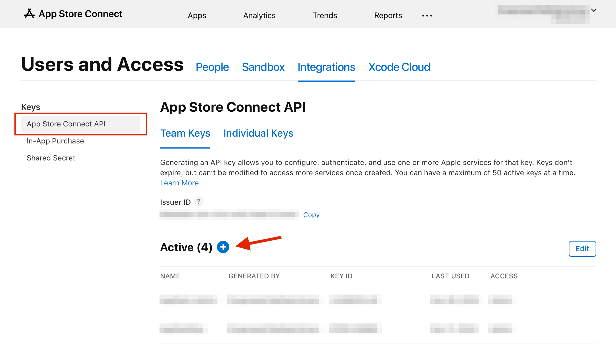
Task: Open the Sandbox section
Action: coord(263,67)
